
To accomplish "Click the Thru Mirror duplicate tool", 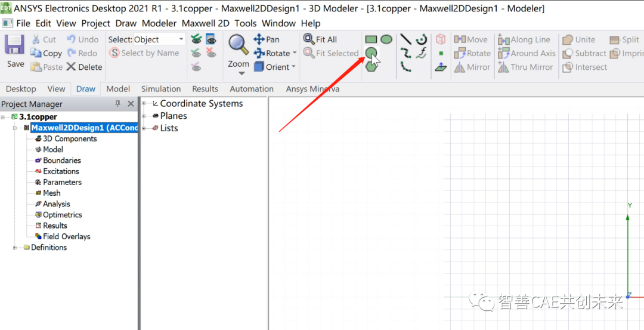I will click(525, 67).
